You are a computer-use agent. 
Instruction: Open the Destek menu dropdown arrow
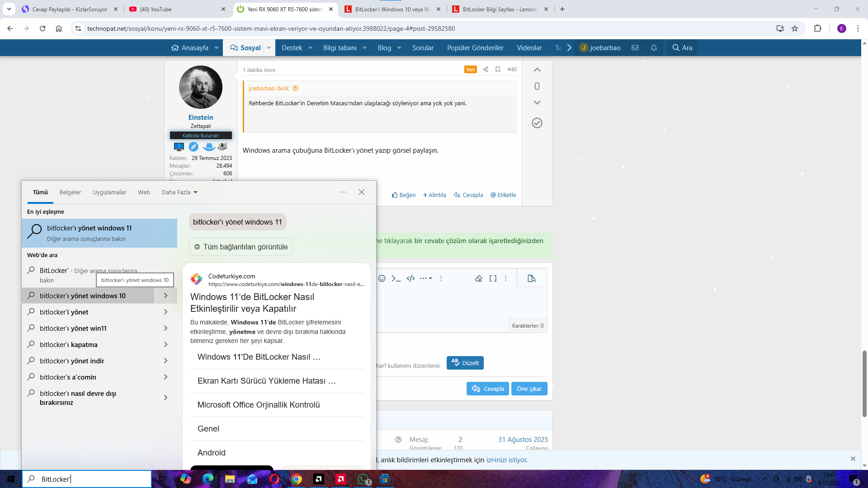click(311, 47)
